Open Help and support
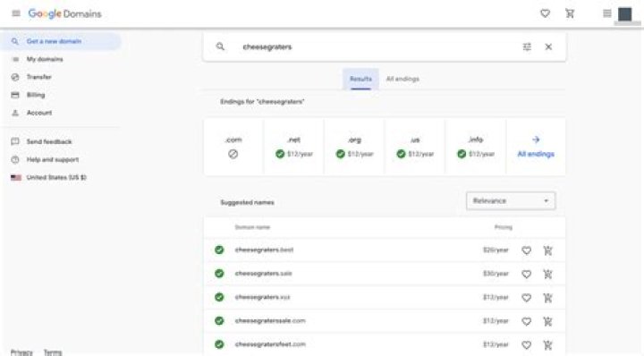 [x=52, y=160]
